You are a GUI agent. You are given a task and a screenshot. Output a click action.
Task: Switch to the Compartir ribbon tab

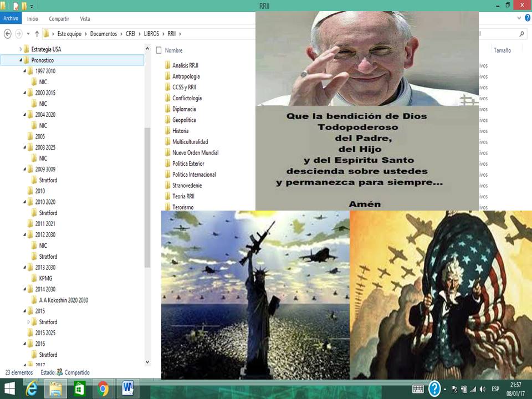tap(59, 19)
